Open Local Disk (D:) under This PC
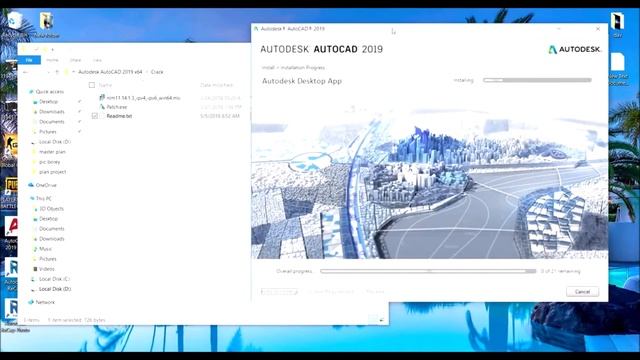640x360 pixels. click(55, 289)
